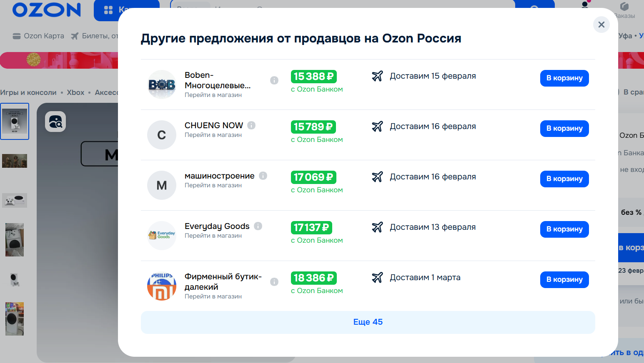This screenshot has width=644, height=363.
Task: Open Ozon Карта link
Action: pyautogui.click(x=38, y=36)
